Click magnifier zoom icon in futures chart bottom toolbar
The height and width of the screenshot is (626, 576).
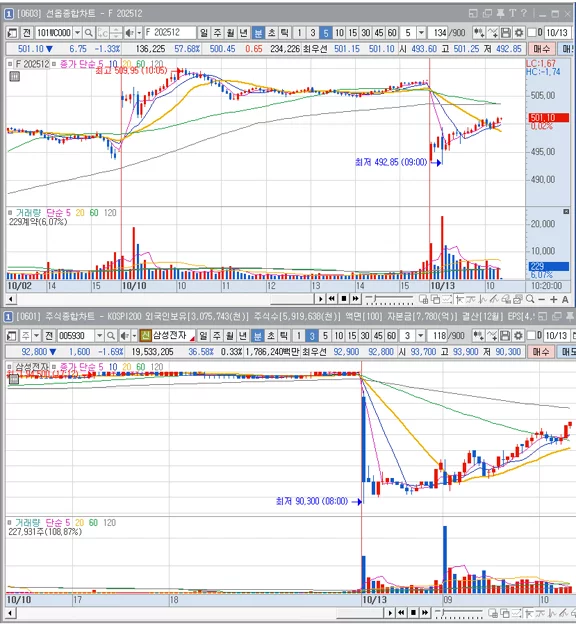pyautogui.click(x=530, y=299)
